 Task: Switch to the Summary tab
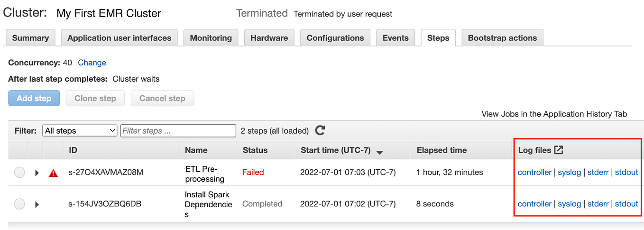click(30, 38)
